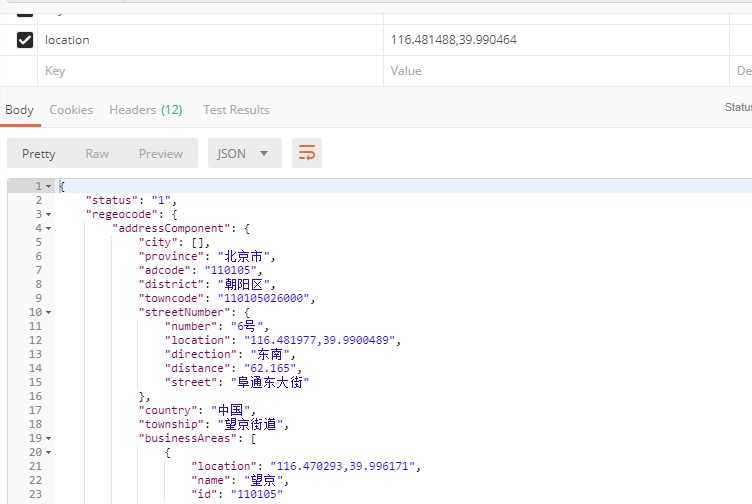752x504 pixels.
Task: Toggle line wrap icon
Action: pyautogui.click(x=307, y=153)
